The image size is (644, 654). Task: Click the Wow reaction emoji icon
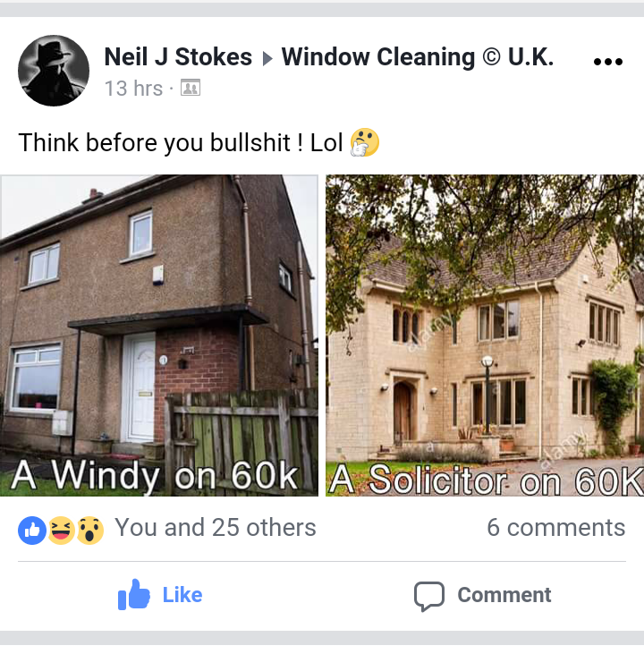89,531
